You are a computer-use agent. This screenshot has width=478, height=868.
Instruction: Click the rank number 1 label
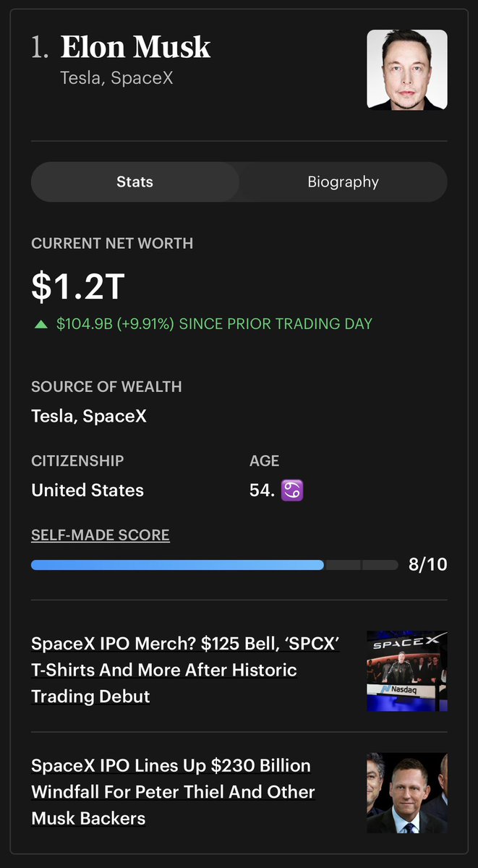click(x=40, y=48)
